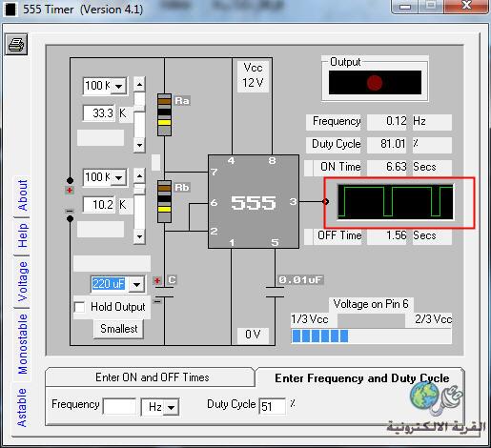Click the Rb scrollbar down arrow
The image size is (491, 448).
(x=139, y=236)
